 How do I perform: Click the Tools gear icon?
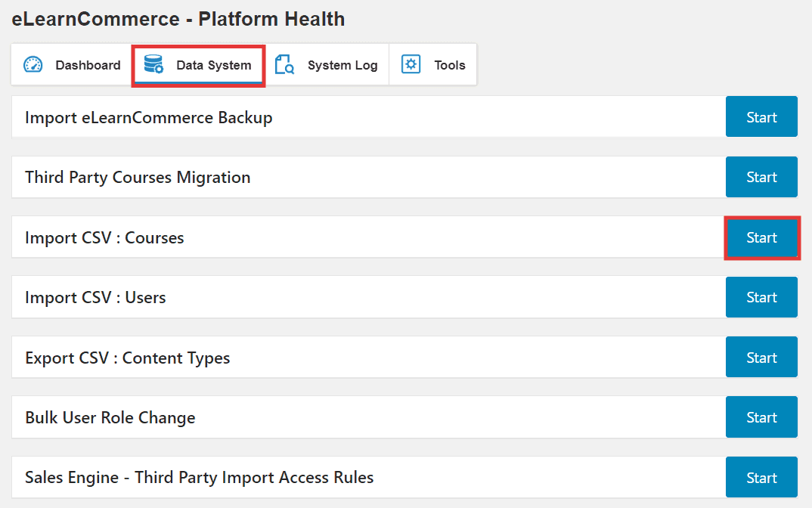point(411,64)
